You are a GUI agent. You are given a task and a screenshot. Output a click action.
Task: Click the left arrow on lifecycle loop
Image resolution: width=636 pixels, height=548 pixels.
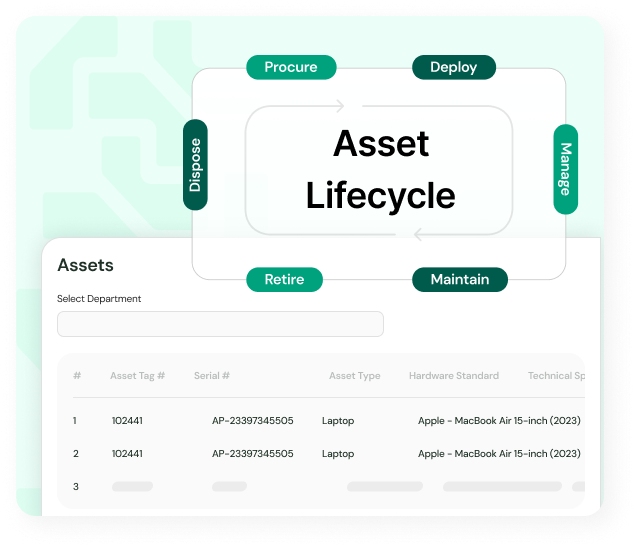(419, 236)
